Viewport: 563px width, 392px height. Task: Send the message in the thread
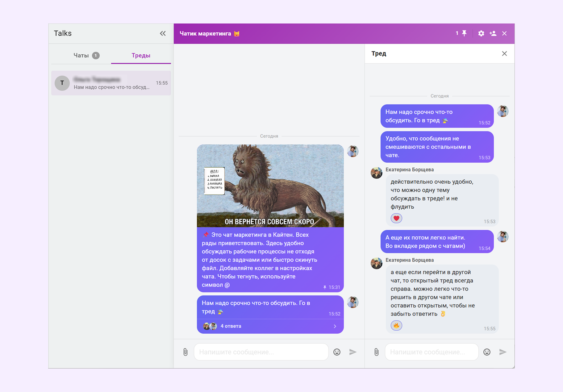point(503,352)
